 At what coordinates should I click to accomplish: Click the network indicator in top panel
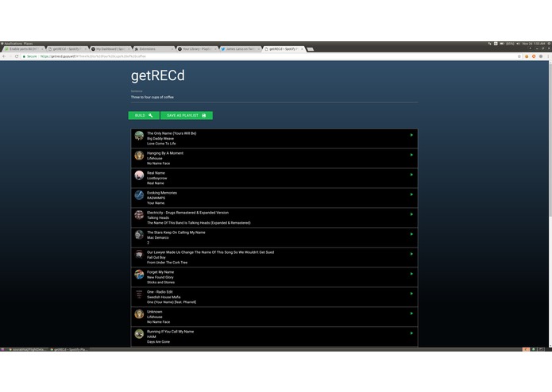(490, 44)
